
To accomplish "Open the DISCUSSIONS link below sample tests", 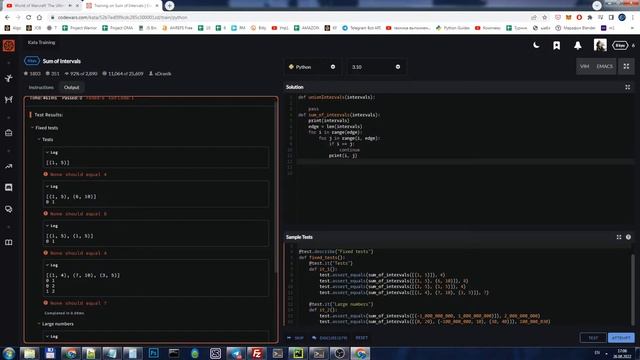I will 330,338.
